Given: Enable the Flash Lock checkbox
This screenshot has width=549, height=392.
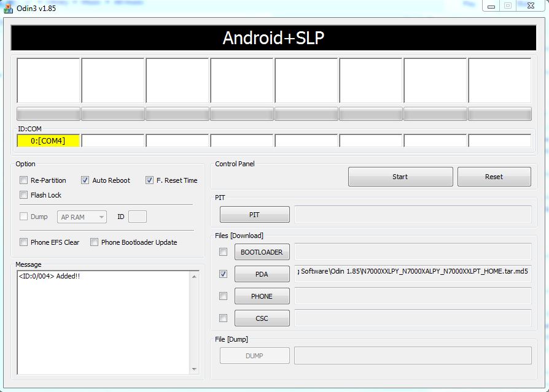Looking at the screenshot, I should click(x=24, y=195).
